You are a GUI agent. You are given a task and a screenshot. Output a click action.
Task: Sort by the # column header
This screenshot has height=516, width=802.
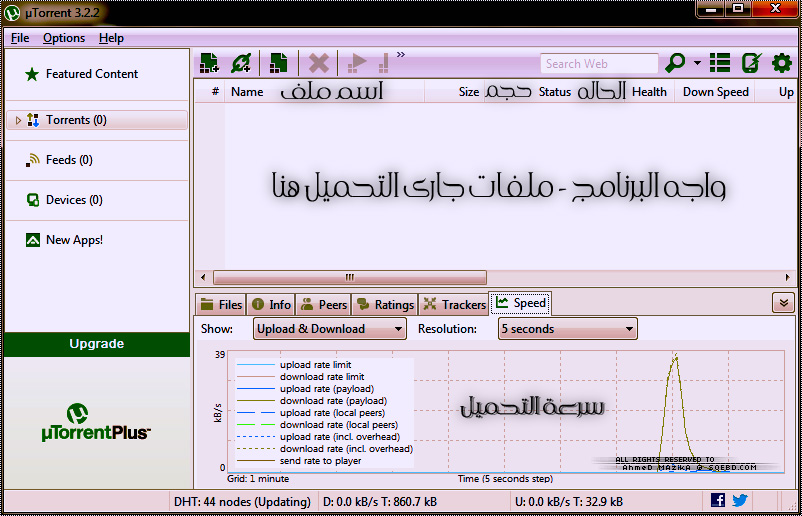coord(215,92)
